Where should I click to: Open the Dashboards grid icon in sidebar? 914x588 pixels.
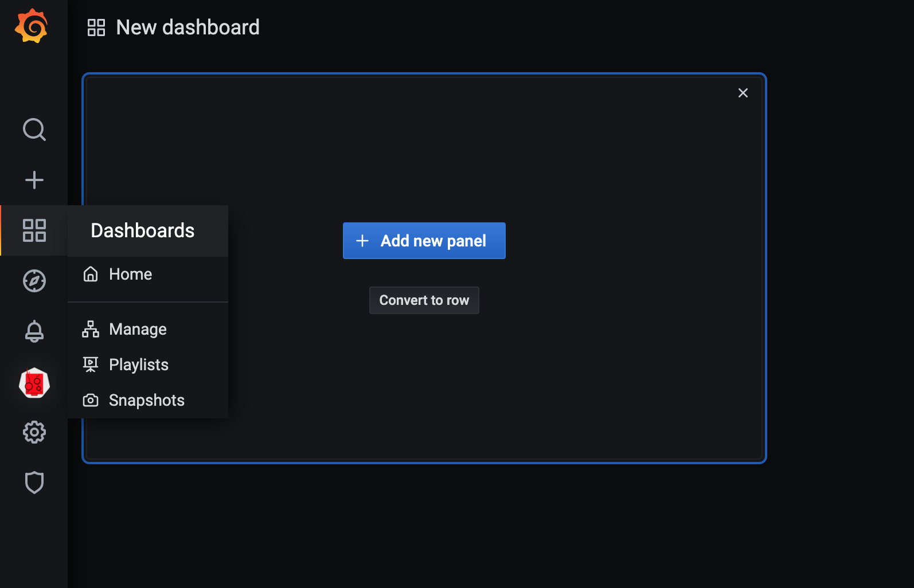[34, 230]
